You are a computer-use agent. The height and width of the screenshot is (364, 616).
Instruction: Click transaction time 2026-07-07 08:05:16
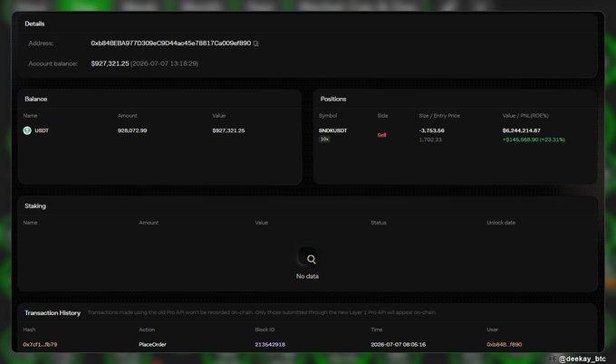click(398, 344)
